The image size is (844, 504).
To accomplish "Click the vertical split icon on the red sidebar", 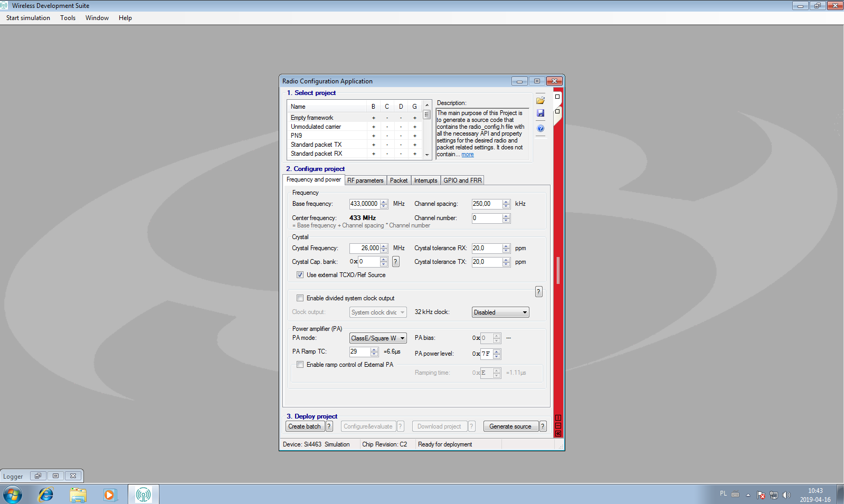I will pos(558,418).
